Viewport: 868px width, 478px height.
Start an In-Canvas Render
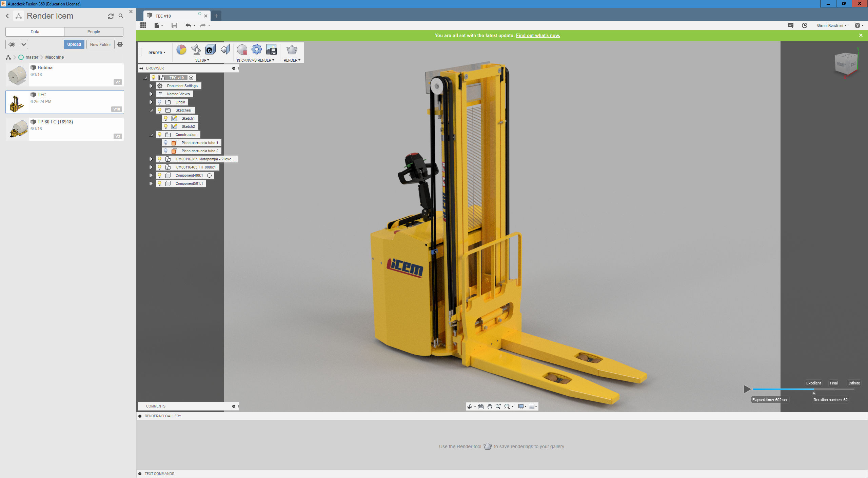point(242,49)
